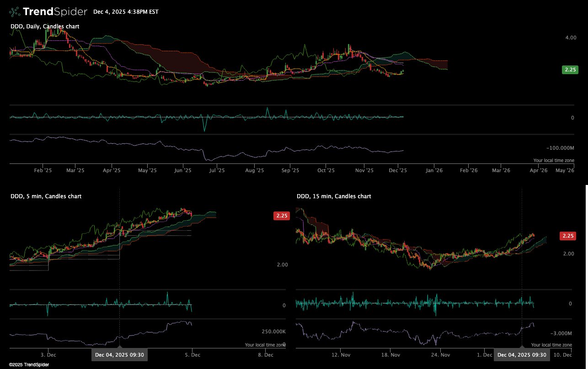Click the Dec 04, 2025 09:30 marker on 15 min chart
This screenshot has height=369, width=588.
522,355
